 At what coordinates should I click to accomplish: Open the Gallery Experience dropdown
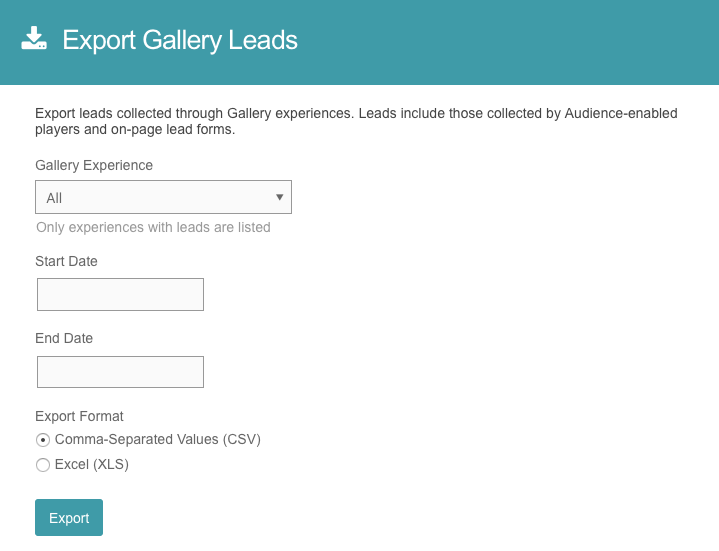[x=163, y=198]
